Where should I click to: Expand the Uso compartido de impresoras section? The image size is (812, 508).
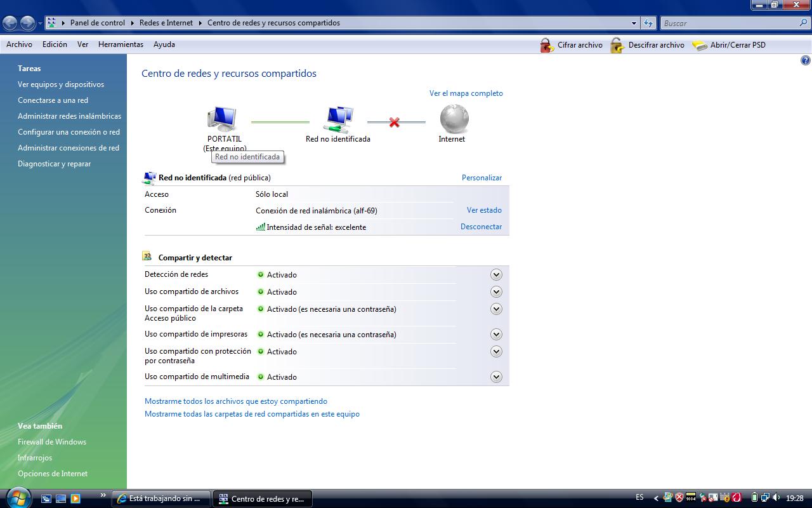pos(496,335)
